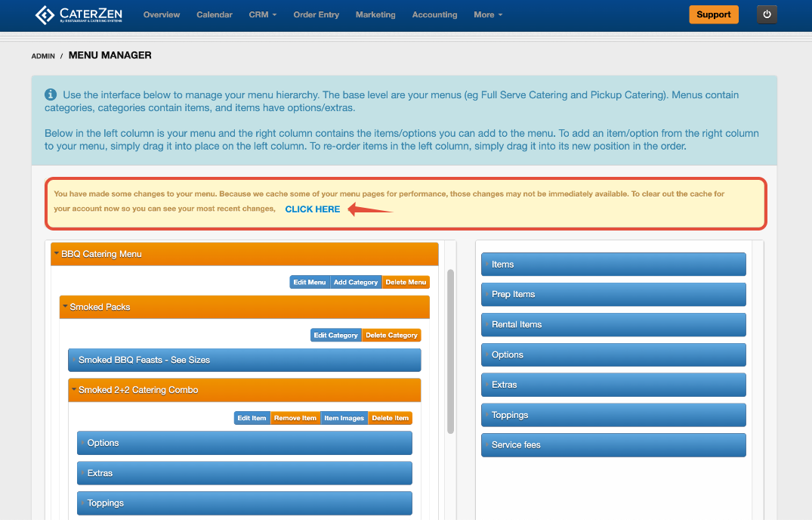
Task: Open the Marketing section
Action: tap(375, 14)
